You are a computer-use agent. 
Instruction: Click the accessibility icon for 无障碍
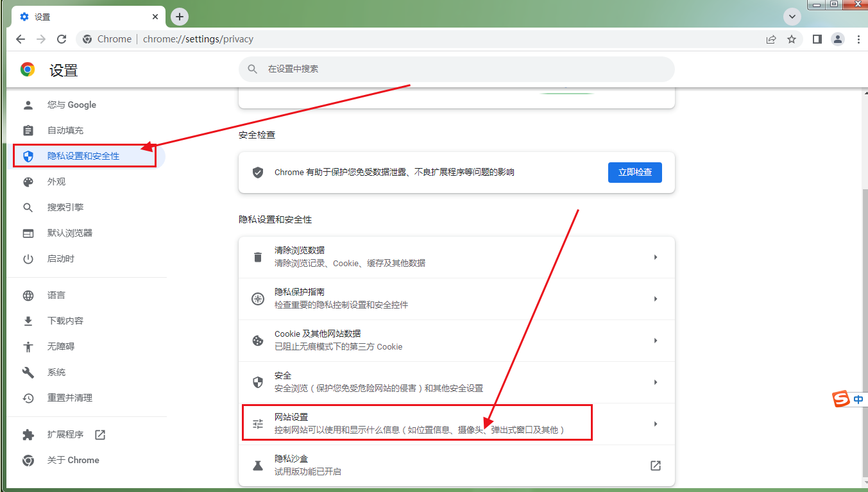pos(28,346)
